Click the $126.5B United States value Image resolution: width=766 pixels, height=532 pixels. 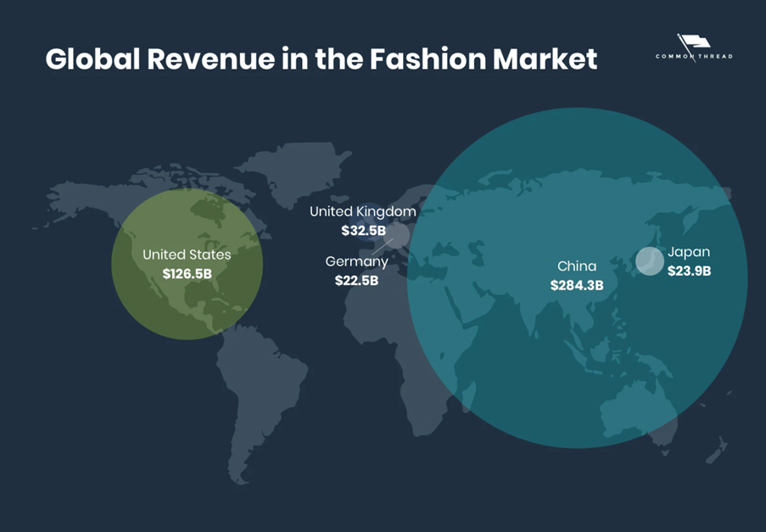(x=187, y=274)
